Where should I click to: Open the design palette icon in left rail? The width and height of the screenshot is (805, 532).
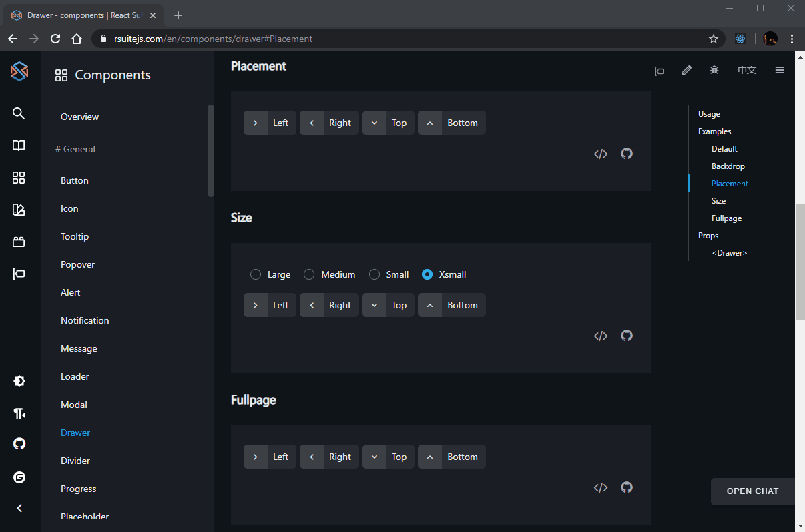pos(19,210)
